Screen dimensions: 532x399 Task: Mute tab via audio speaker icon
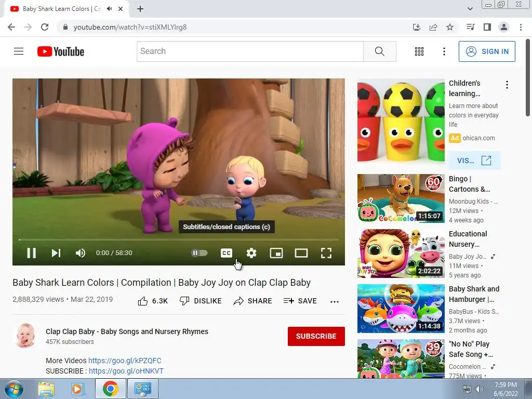click(109, 9)
